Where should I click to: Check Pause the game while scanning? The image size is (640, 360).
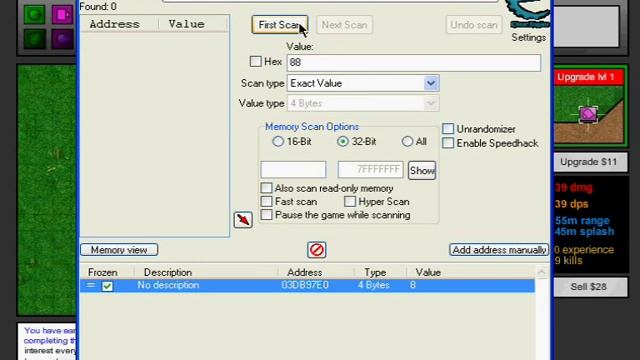point(266,215)
